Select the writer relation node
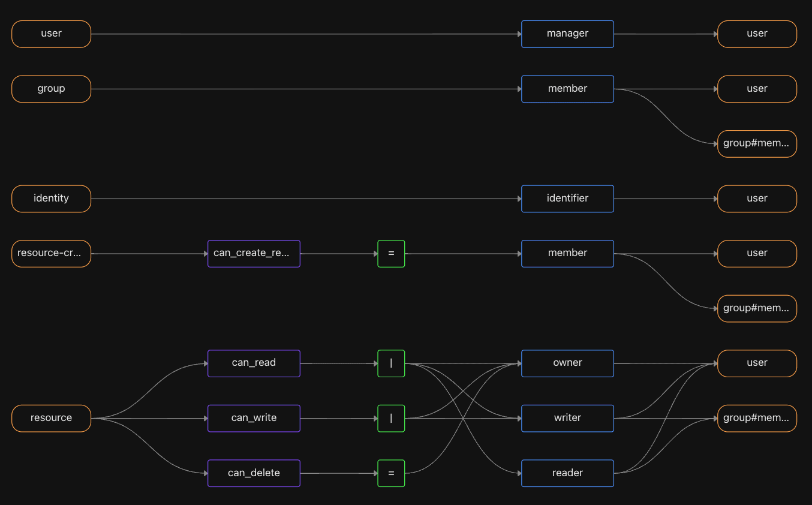Screen dimensions: 812x505 (x=567, y=418)
